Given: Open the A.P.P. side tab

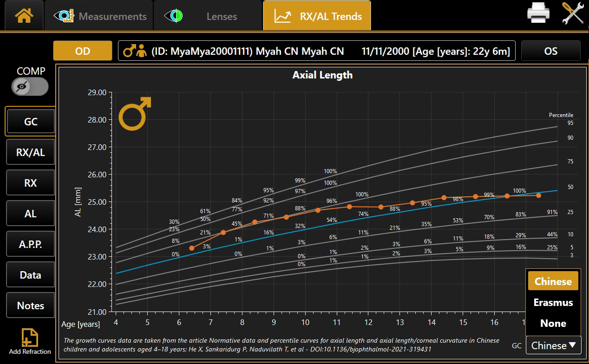Looking at the screenshot, I should point(30,244).
